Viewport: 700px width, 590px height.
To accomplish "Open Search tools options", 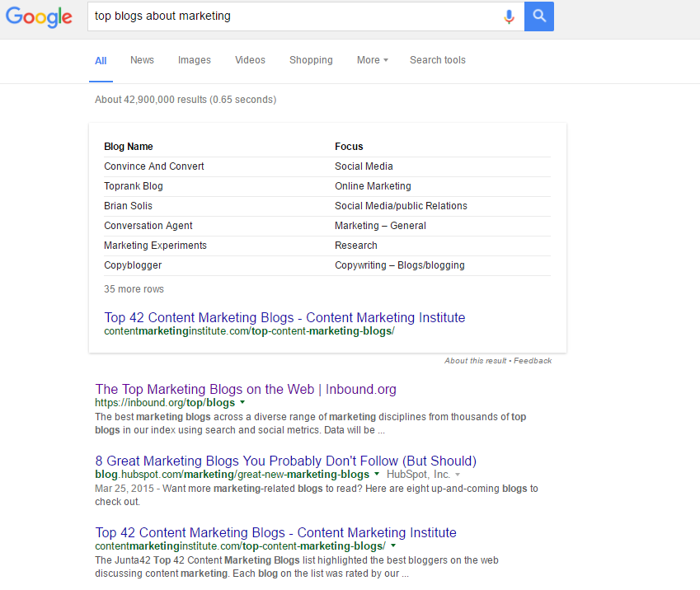I will 438,60.
